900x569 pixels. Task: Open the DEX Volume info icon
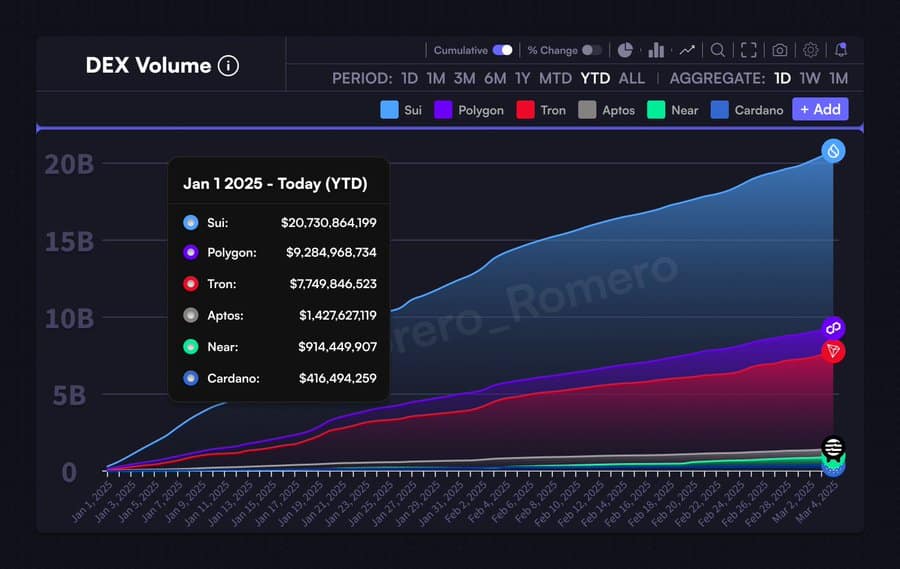click(228, 65)
